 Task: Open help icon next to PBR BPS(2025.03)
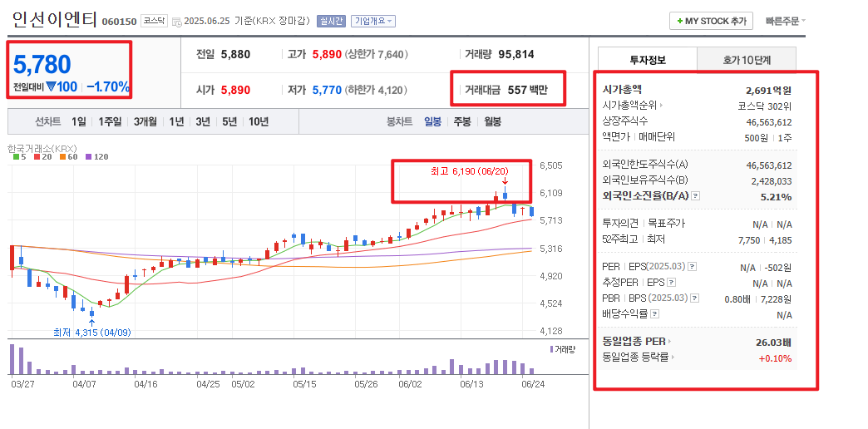695,298
